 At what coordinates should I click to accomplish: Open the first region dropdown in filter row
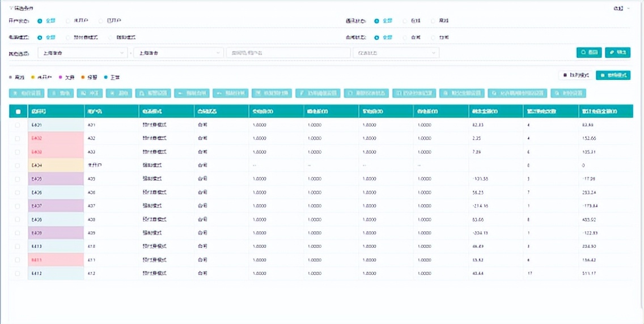pyautogui.click(x=83, y=53)
